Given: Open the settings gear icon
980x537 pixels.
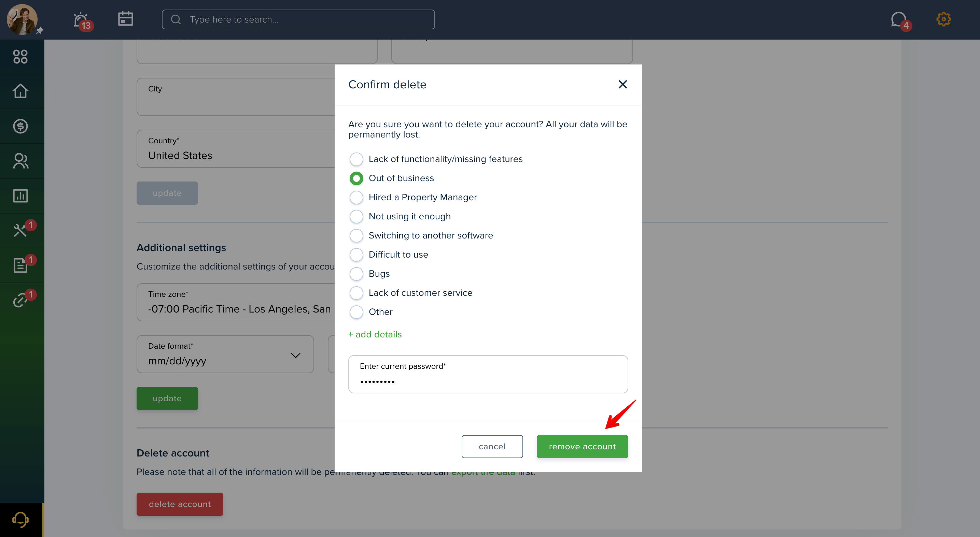Looking at the screenshot, I should click(943, 19).
